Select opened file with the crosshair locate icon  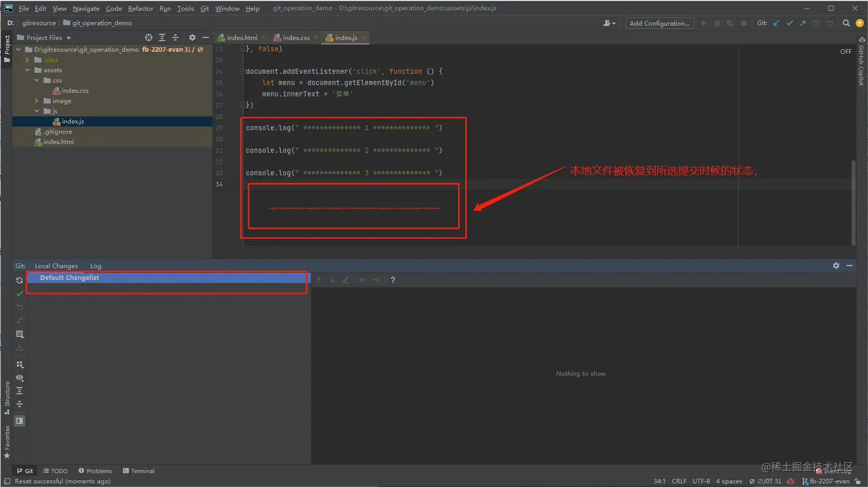149,37
